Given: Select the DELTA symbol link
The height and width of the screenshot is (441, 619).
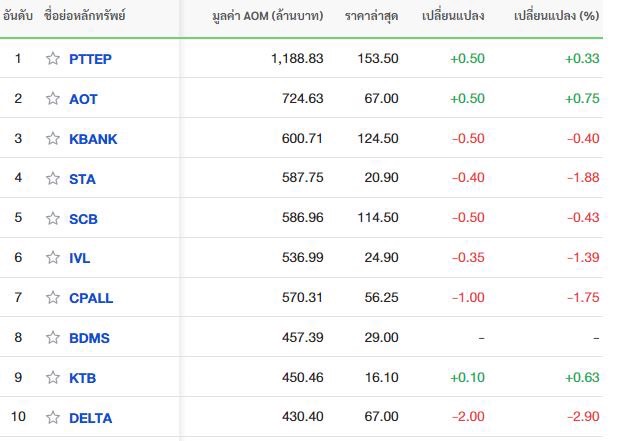Looking at the screenshot, I should [x=90, y=418].
